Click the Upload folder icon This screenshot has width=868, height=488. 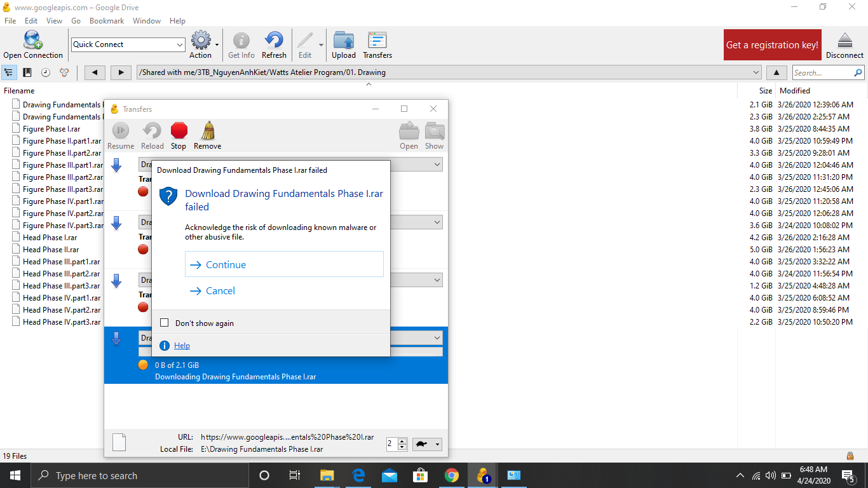click(x=344, y=40)
